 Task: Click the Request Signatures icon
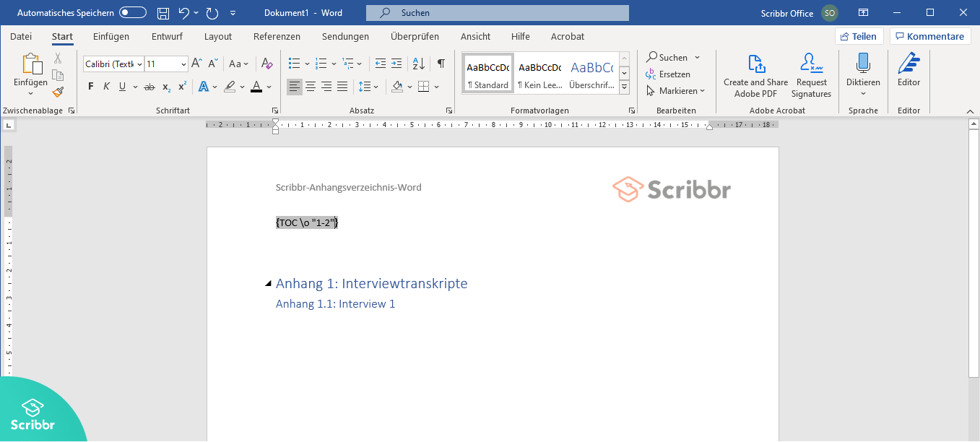(811, 64)
